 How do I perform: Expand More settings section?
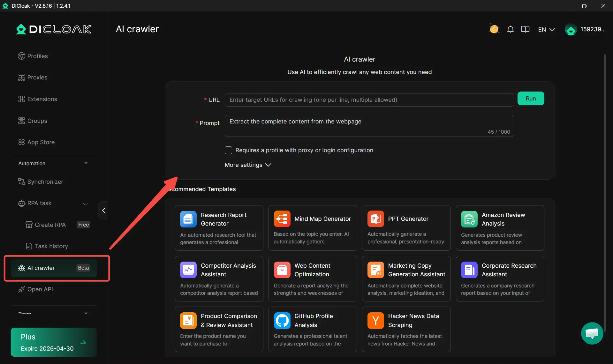pyautogui.click(x=248, y=165)
